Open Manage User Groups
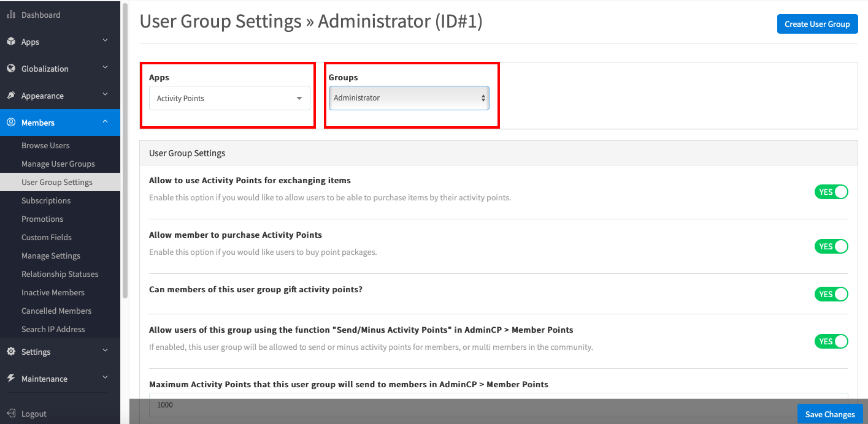 pos(60,164)
